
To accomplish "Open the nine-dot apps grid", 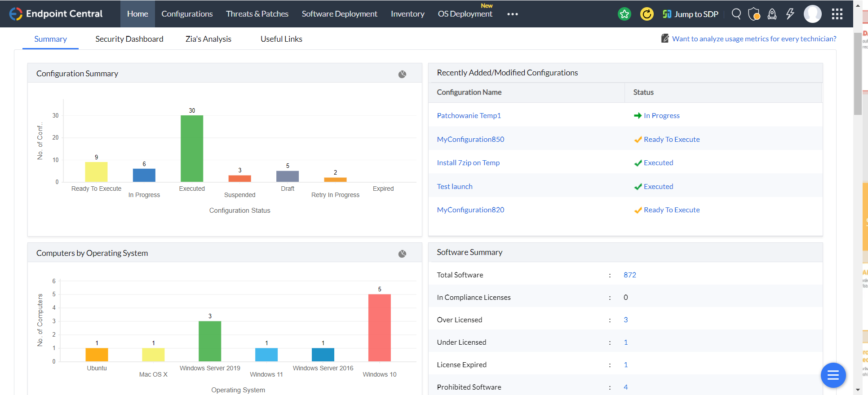I will click(837, 14).
